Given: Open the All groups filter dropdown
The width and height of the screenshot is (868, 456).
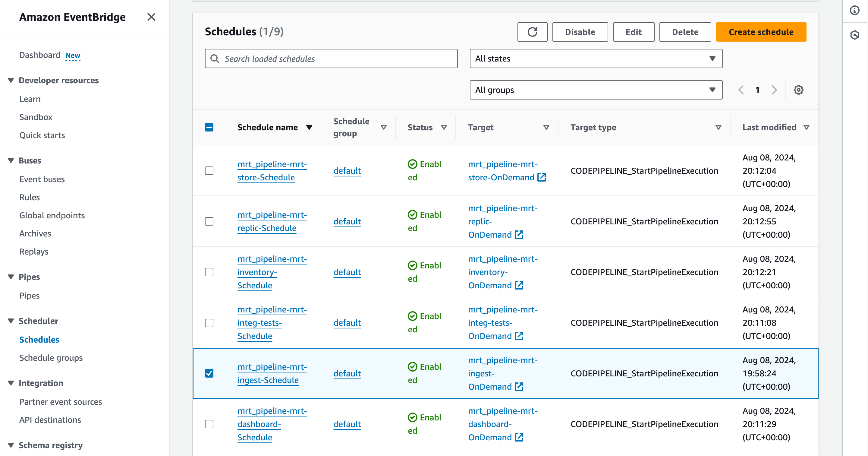Looking at the screenshot, I should point(596,90).
